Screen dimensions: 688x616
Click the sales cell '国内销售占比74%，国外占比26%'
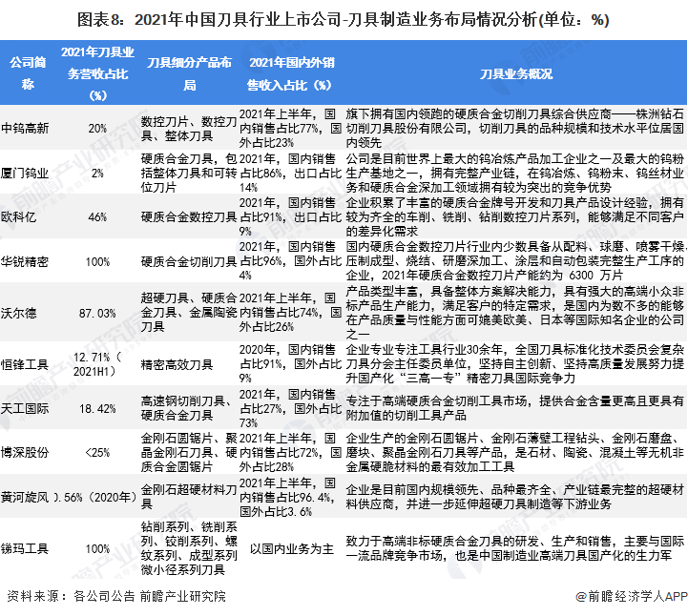[x=290, y=313]
